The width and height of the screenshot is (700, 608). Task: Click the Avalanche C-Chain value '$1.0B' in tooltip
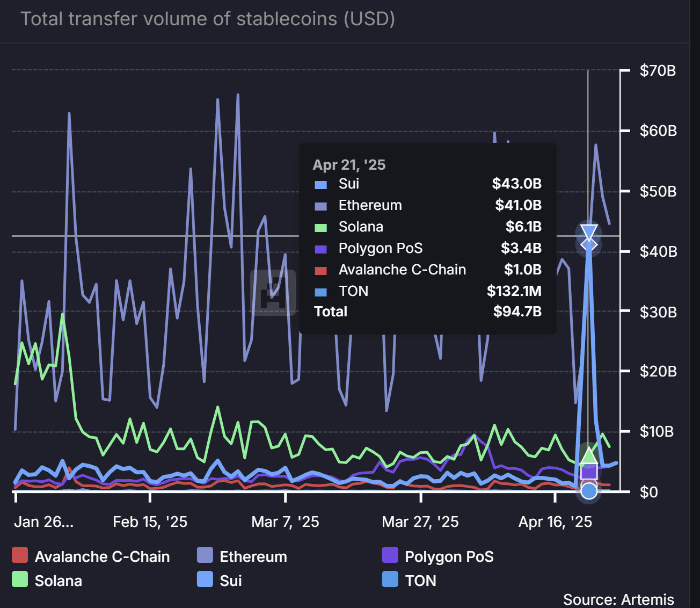click(x=523, y=270)
